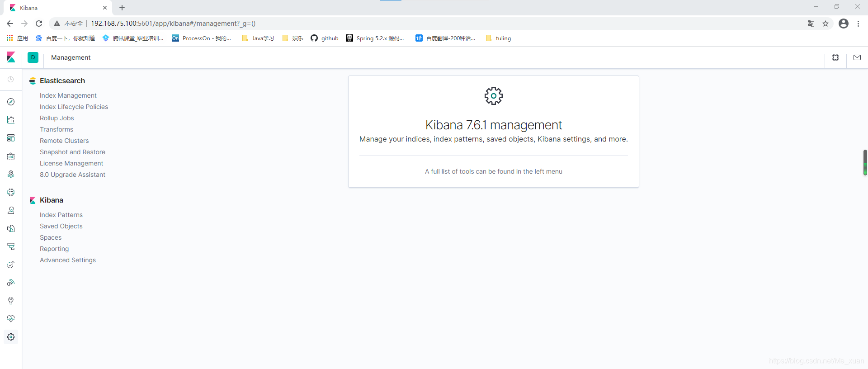Open Spaces under Kibana
This screenshot has width=868, height=369.
pos(51,237)
